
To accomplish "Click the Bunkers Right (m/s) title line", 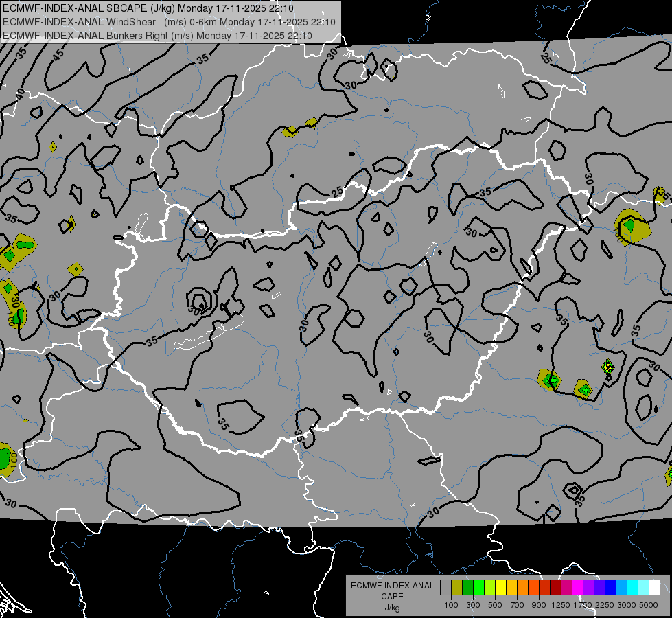I will point(157,36).
